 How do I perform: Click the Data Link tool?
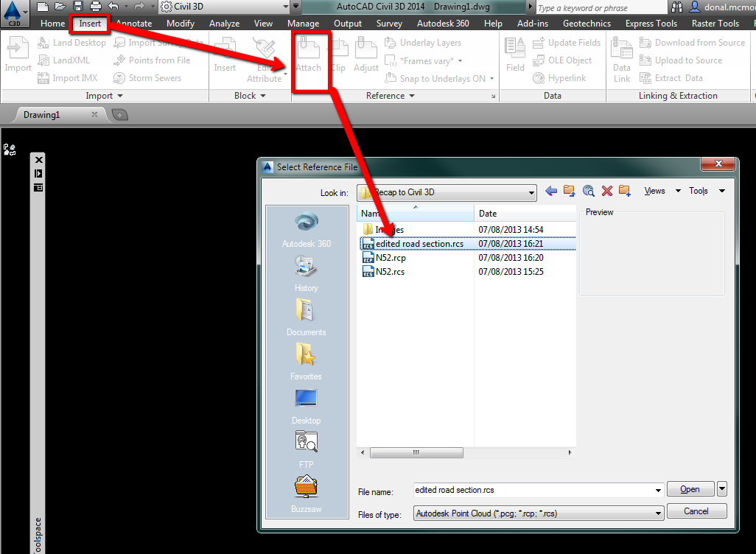tap(621, 60)
